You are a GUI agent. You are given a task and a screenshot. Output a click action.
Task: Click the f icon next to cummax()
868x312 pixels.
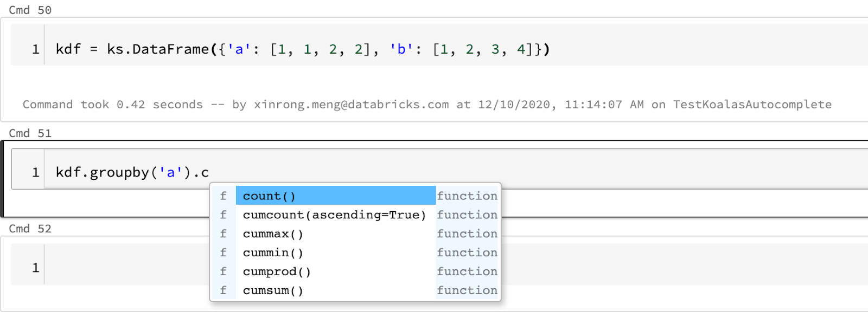(x=223, y=234)
